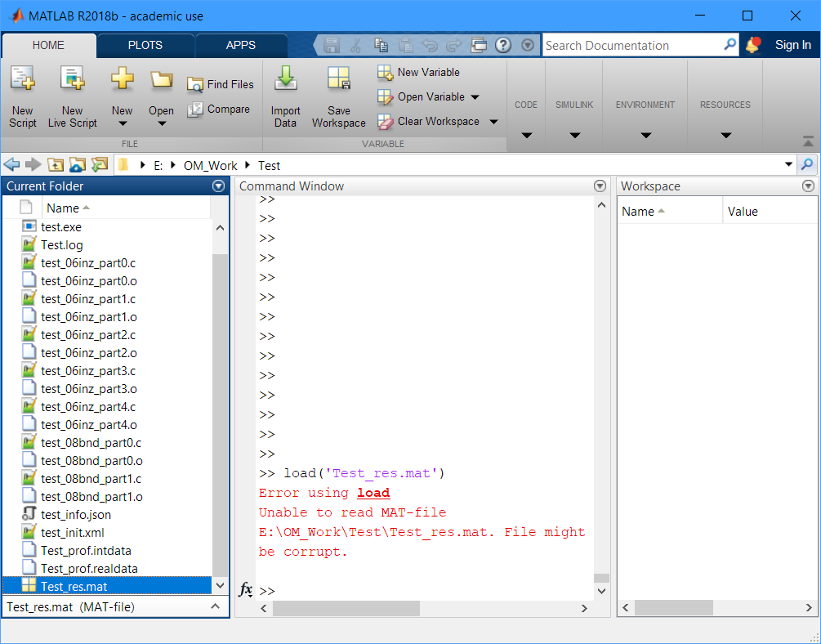Click the folder icon with the green arrow

point(99,165)
